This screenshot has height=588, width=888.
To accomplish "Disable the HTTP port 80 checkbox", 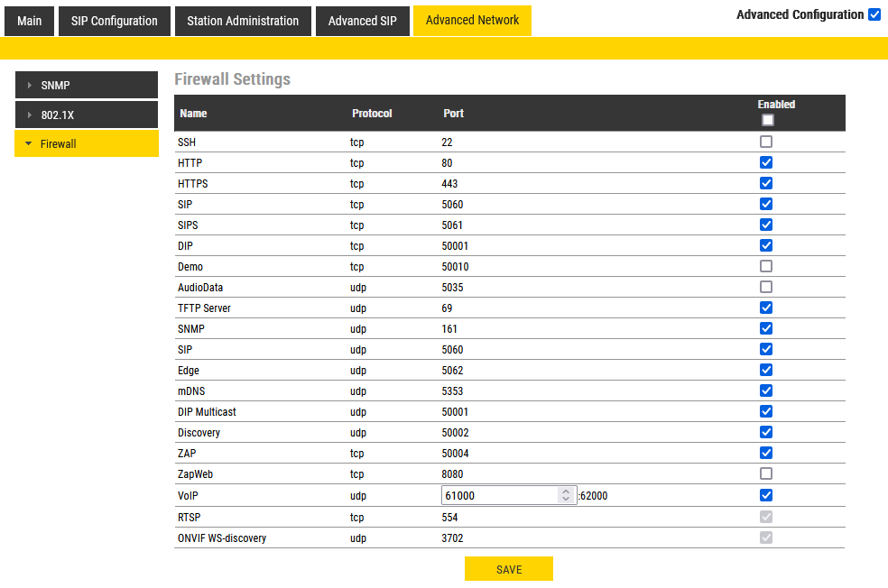I will pyautogui.click(x=766, y=162).
